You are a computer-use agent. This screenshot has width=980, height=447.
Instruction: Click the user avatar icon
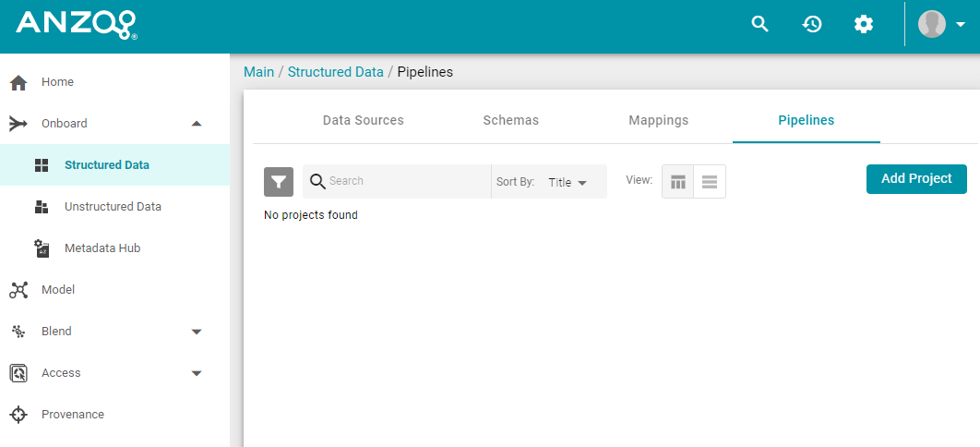point(931,24)
